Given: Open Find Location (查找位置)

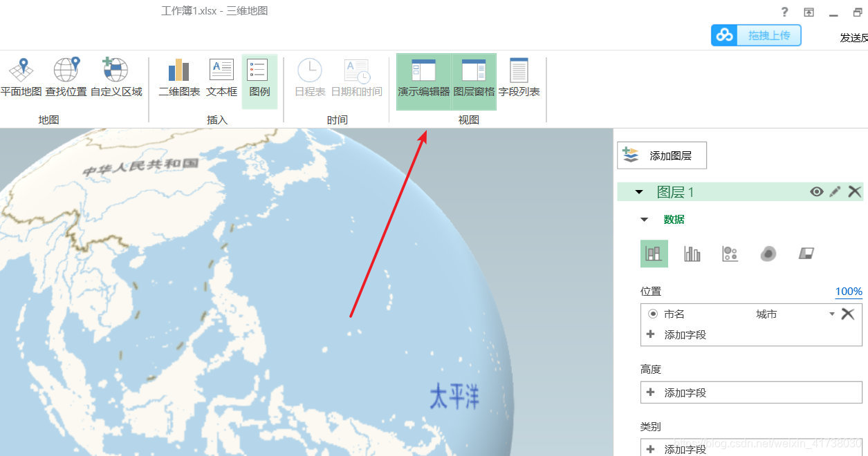Looking at the screenshot, I should click(x=66, y=77).
